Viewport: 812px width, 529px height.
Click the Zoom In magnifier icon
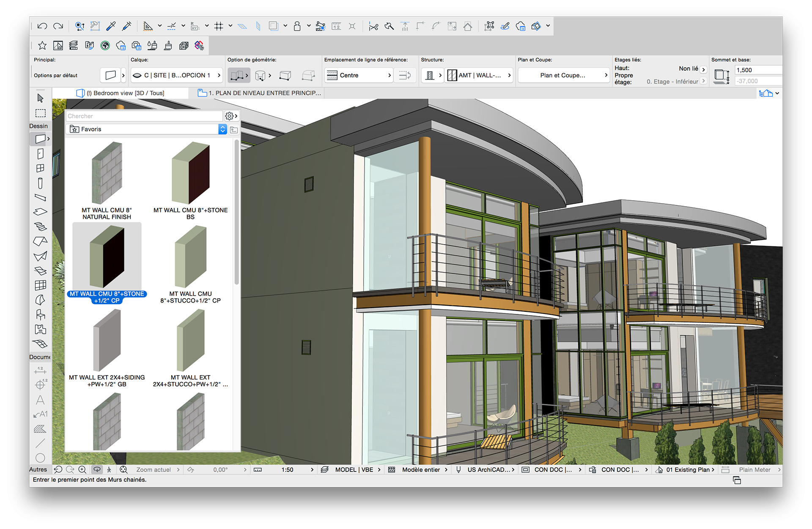(82, 469)
